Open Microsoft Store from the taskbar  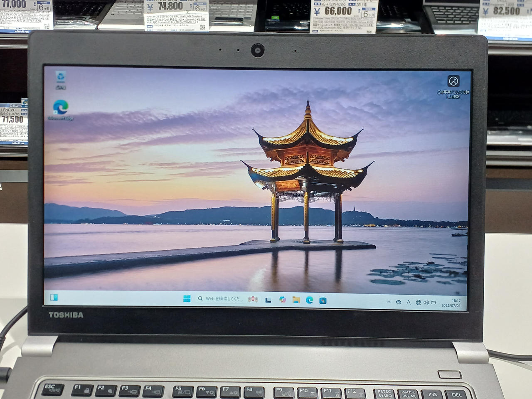[323, 300]
